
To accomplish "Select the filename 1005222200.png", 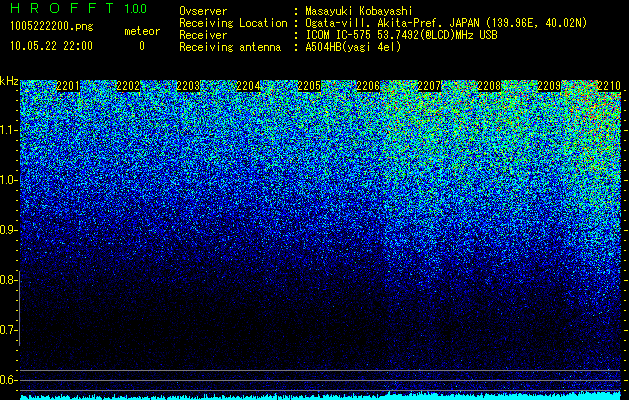I will point(51,26).
